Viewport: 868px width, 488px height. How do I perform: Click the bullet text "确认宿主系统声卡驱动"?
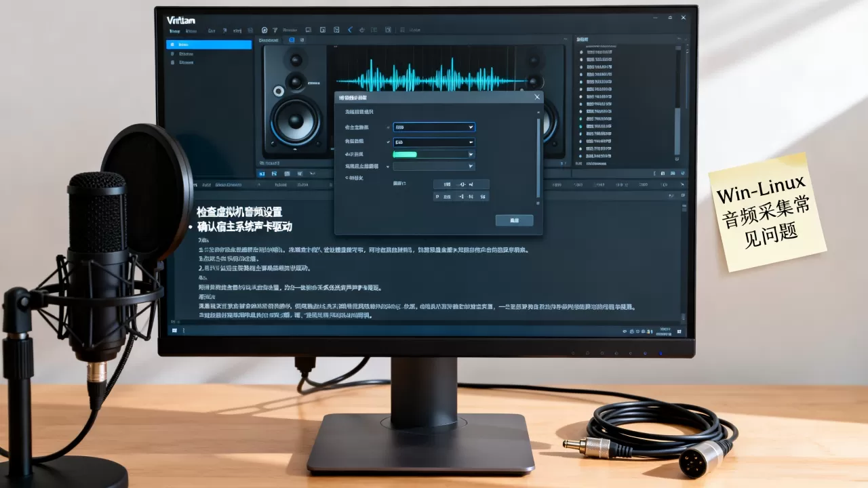(244, 227)
